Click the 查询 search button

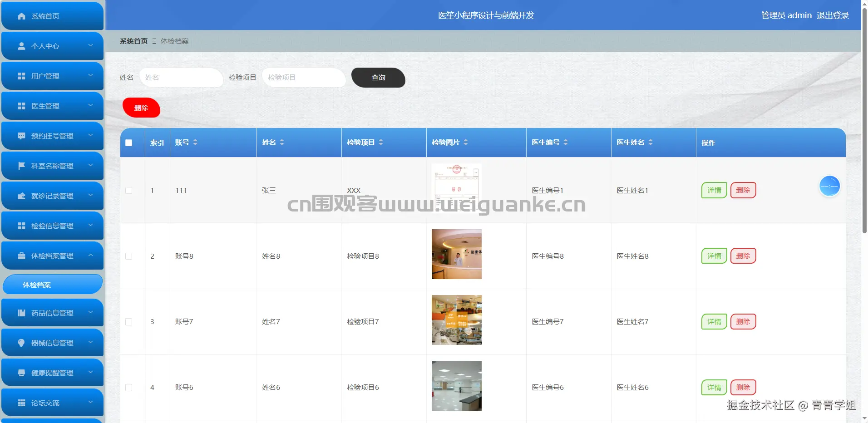(378, 78)
